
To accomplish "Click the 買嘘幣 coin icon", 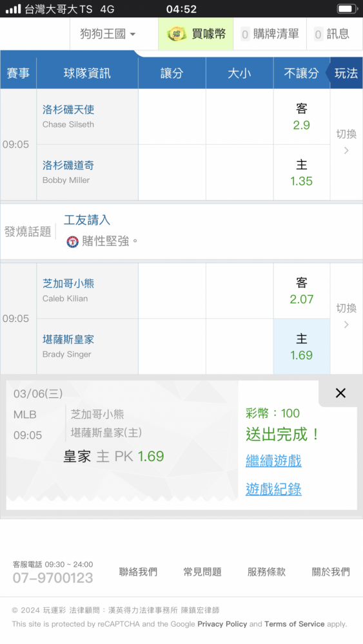I will (x=177, y=34).
